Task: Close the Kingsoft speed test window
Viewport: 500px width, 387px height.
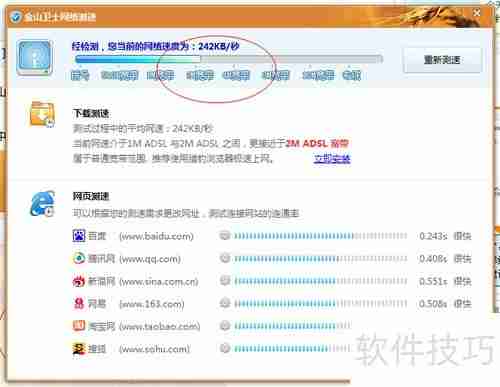Action: 477,13
